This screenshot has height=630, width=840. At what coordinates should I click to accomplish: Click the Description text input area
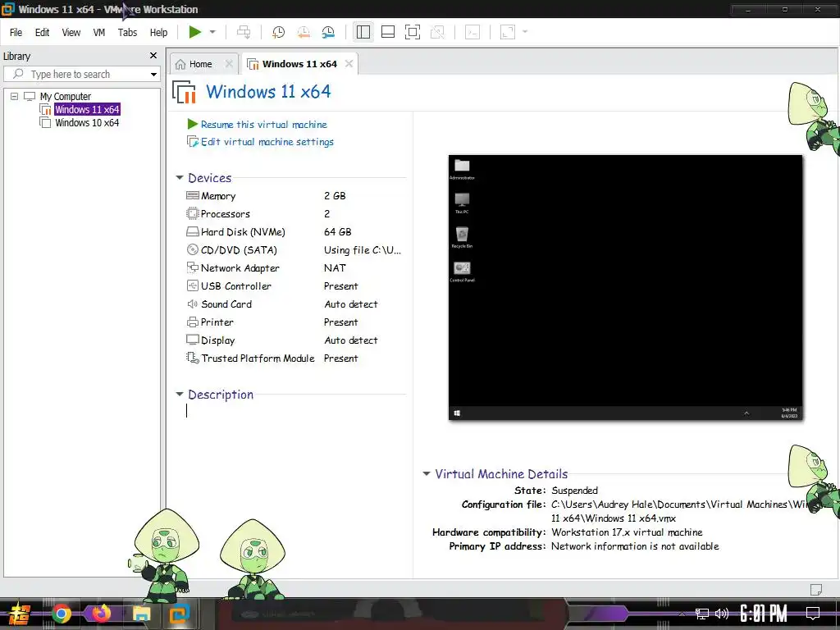294,411
